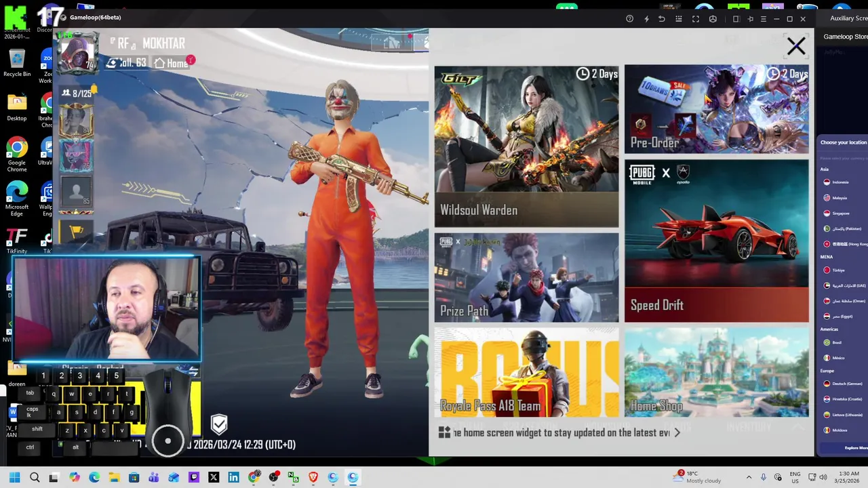Image resolution: width=868 pixels, height=488 pixels.
Task: Open Gameloop help question-mark icon
Action: pos(629,19)
